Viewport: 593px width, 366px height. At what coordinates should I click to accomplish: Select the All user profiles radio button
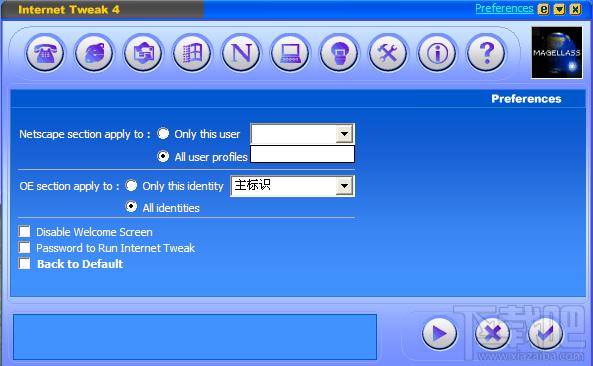(163, 156)
